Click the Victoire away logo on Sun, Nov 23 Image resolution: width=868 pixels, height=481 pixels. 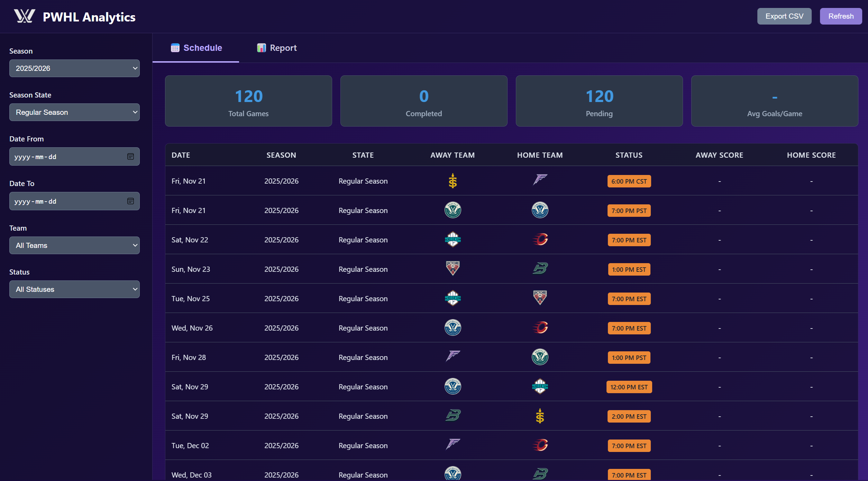[453, 268]
